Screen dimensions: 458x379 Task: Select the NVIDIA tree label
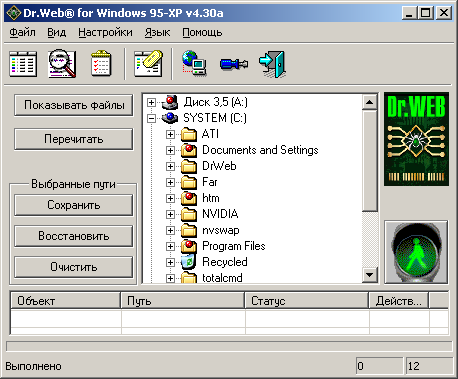click(x=220, y=214)
